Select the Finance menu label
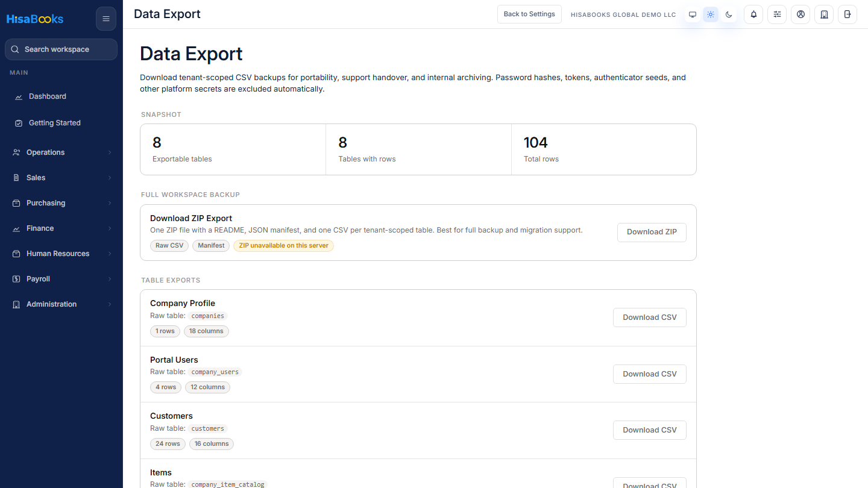This screenshot has height=488, width=868. pyautogui.click(x=40, y=228)
